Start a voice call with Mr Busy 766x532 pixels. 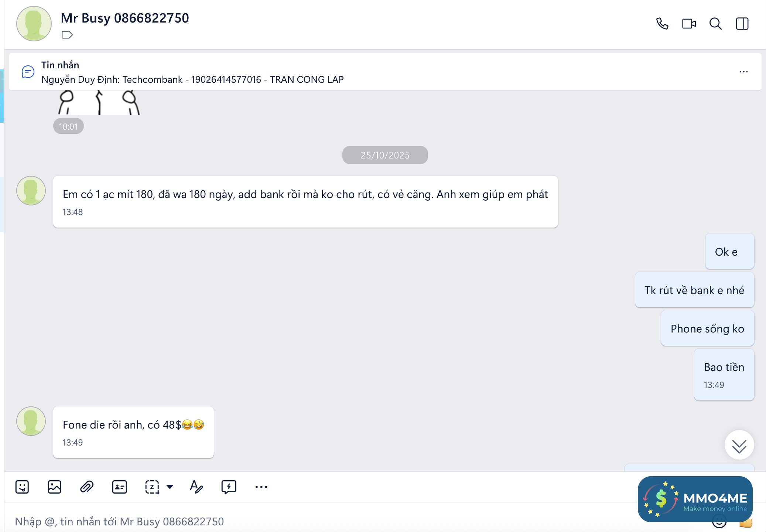click(662, 24)
